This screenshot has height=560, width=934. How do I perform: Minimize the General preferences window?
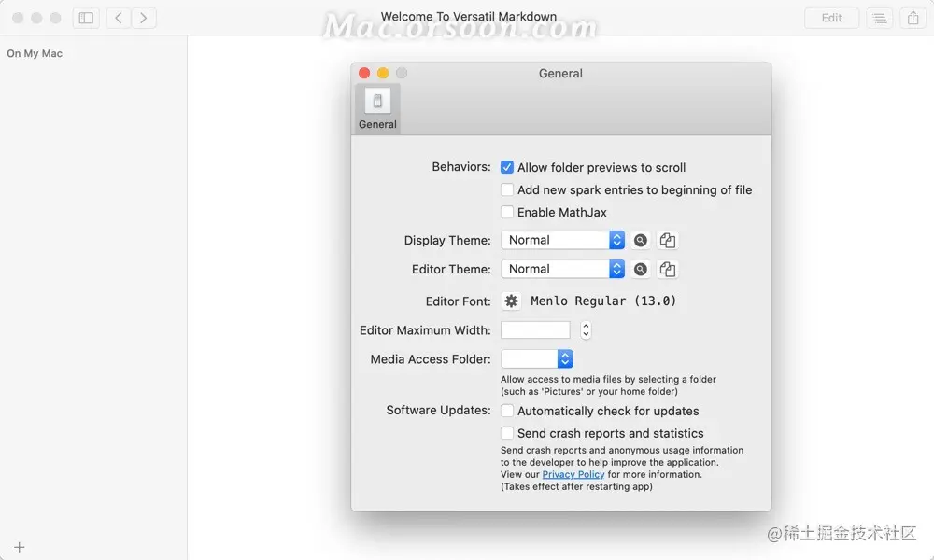click(383, 73)
